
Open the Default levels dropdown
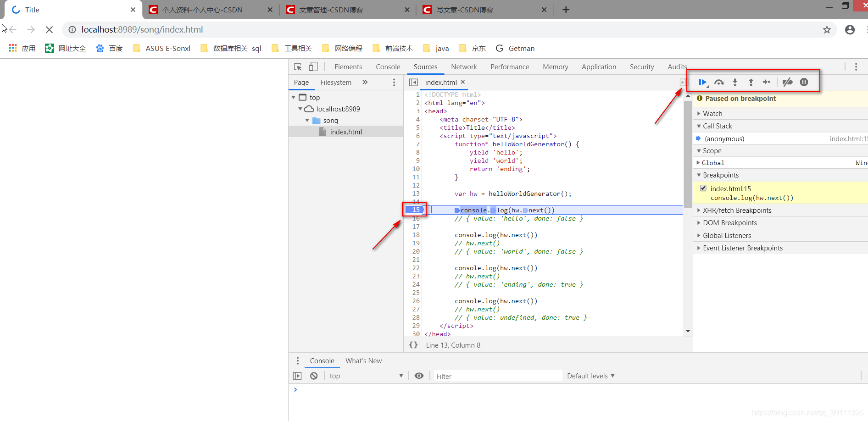coord(591,376)
